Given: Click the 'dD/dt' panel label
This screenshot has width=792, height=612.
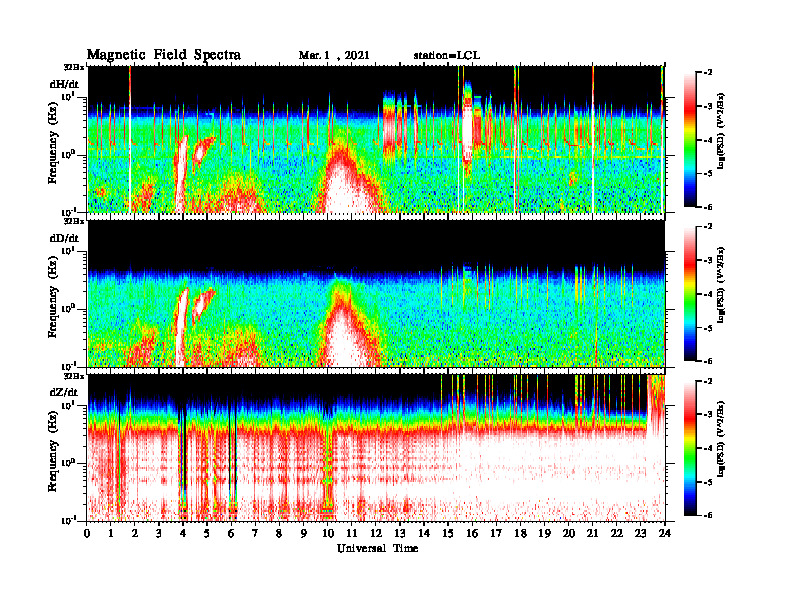Looking at the screenshot, I should [x=64, y=238].
